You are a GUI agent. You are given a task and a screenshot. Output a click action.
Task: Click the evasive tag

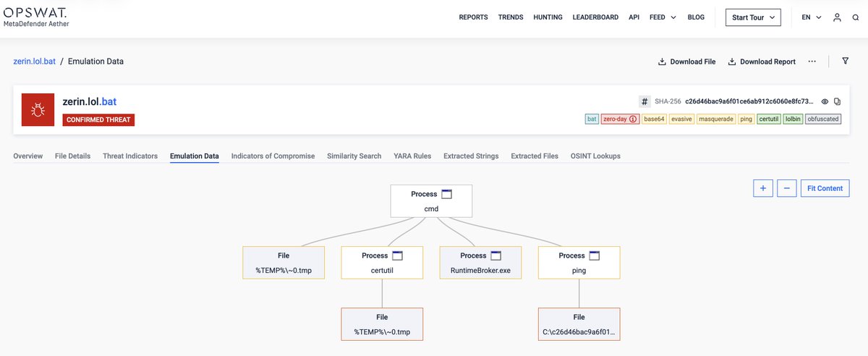pos(681,119)
